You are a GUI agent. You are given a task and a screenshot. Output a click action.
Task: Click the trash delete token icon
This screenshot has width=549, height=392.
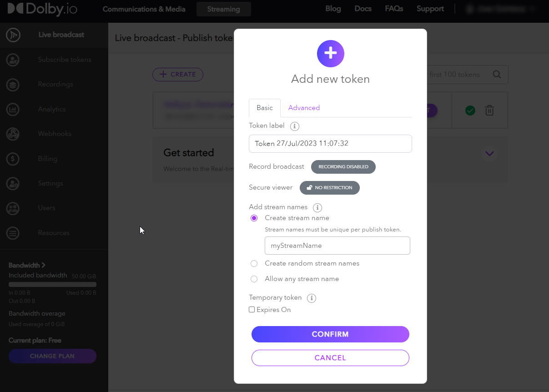point(489,110)
